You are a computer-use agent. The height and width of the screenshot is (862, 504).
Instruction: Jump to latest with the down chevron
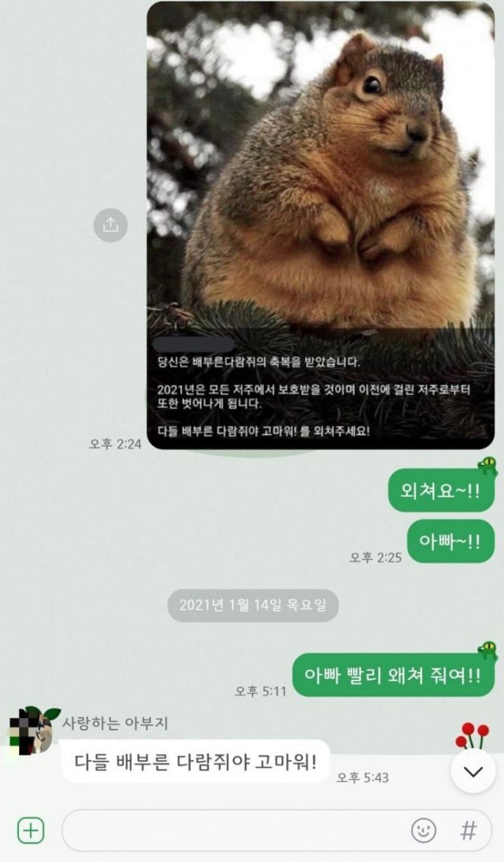click(x=473, y=771)
